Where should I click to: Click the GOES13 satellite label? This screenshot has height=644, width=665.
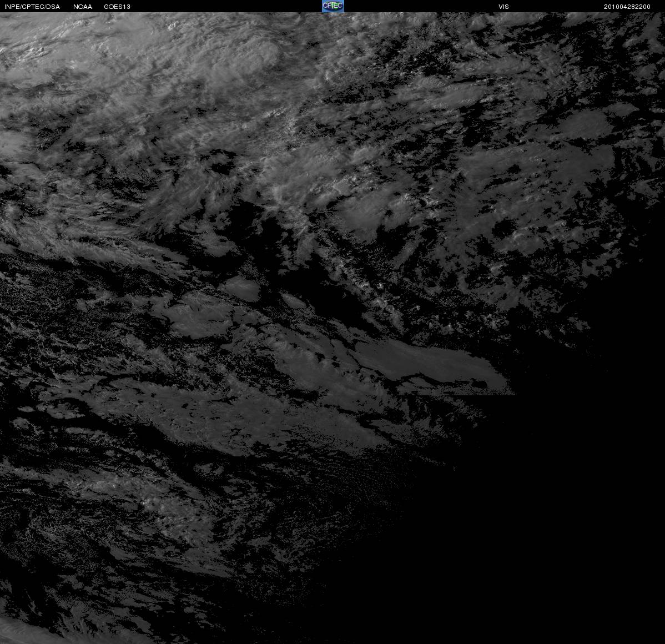click(x=117, y=7)
